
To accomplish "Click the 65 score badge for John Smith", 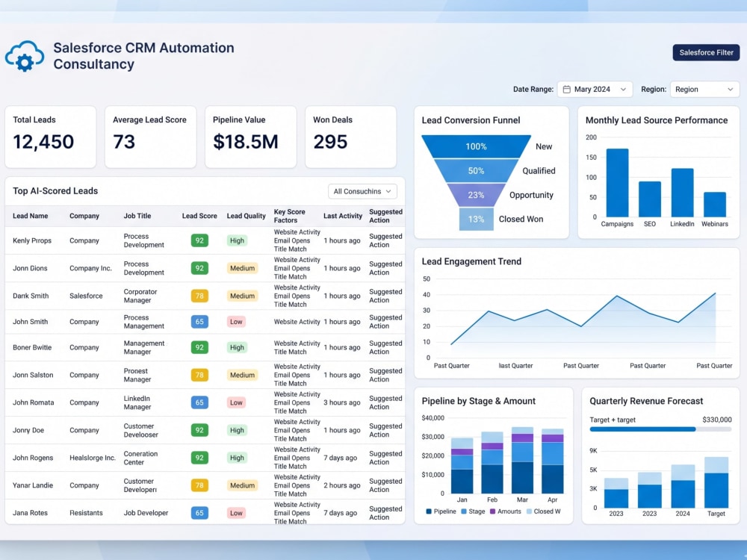I will [199, 321].
